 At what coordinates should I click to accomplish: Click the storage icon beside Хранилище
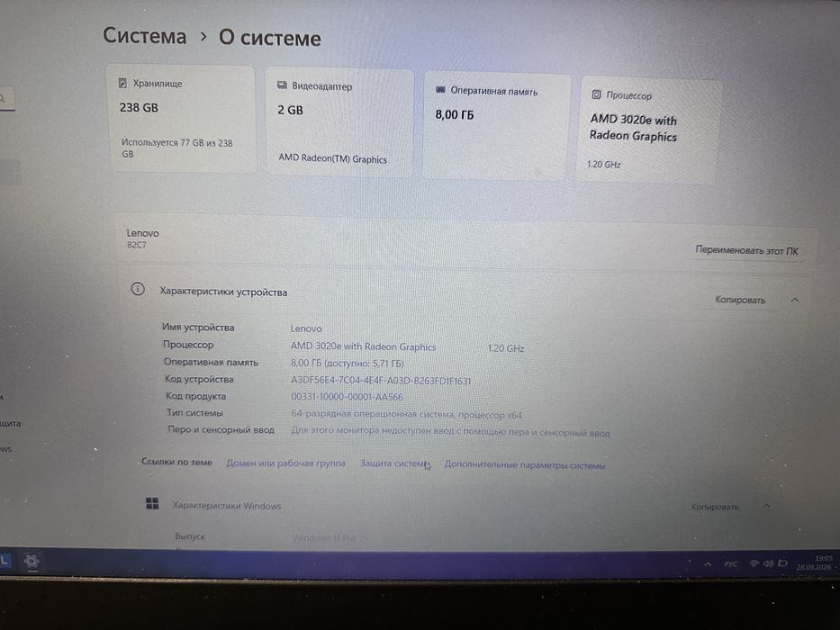[x=122, y=83]
